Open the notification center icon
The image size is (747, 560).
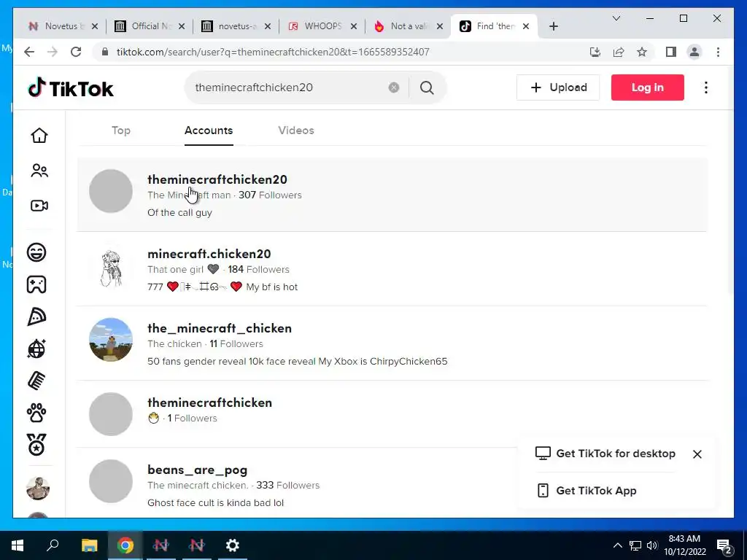point(724,546)
